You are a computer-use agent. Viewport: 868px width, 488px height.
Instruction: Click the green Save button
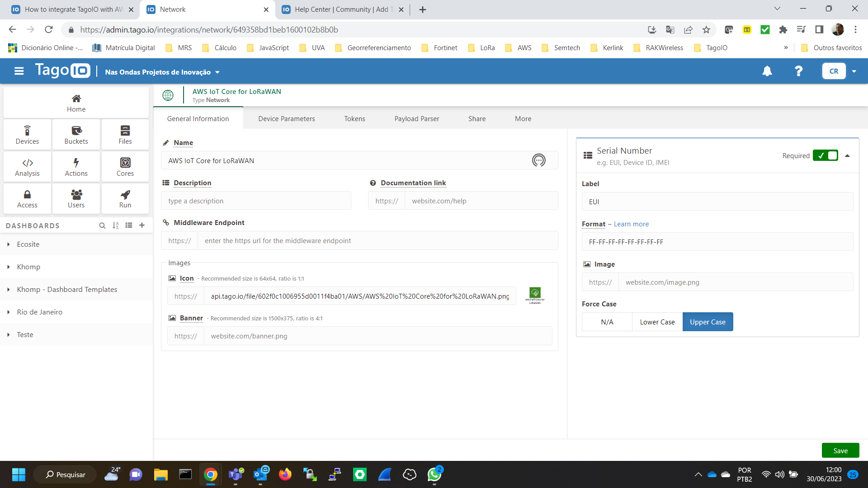click(840, 450)
